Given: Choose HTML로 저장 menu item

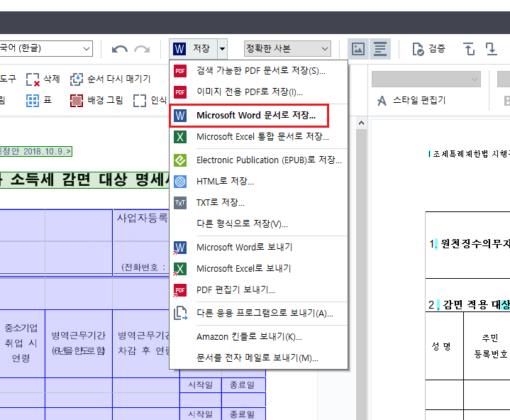Looking at the screenshot, I should click(x=259, y=181).
